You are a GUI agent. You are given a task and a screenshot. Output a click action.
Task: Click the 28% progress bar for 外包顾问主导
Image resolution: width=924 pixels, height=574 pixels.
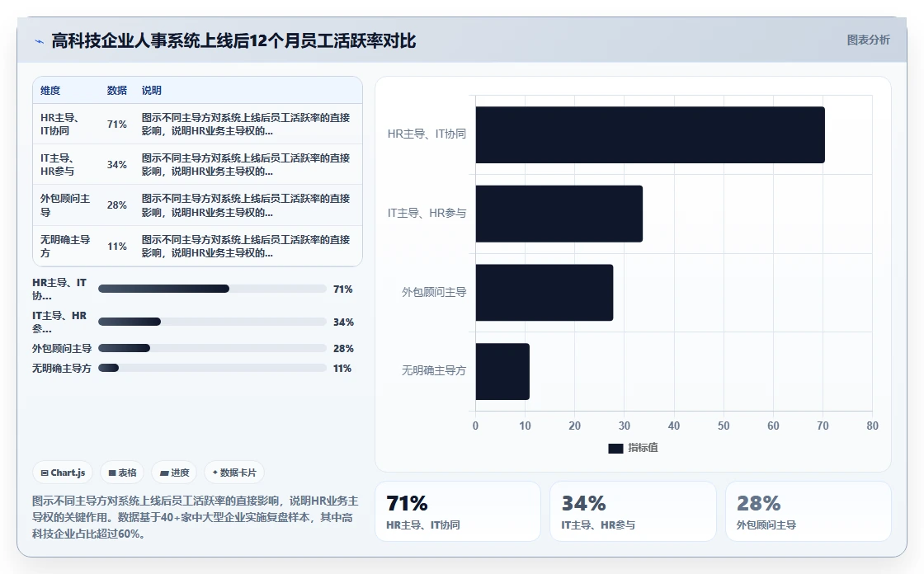pyautogui.click(x=212, y=348)
